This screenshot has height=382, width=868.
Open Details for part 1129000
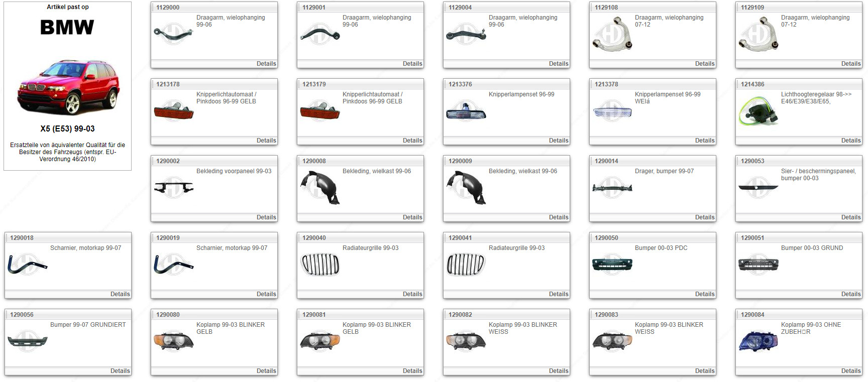[266, 64]
